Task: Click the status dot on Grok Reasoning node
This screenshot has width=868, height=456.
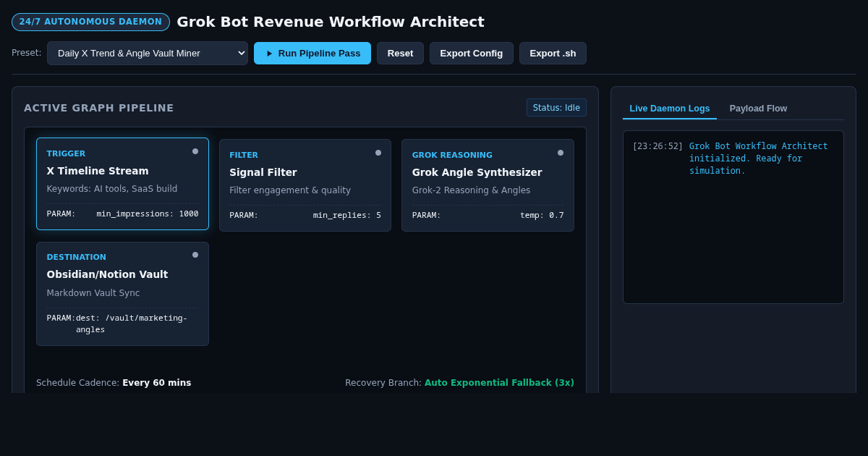Action: 561,153
